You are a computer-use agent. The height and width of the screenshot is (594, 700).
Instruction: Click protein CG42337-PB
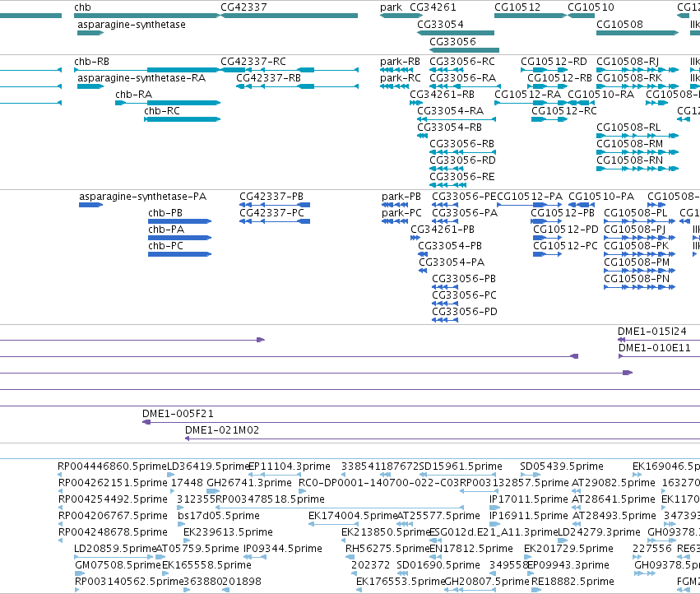pos(271,197)
